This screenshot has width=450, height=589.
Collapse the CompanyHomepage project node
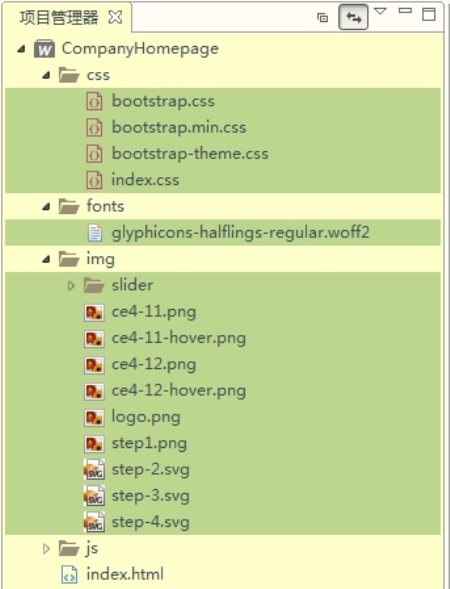click(x=22, y=48)
